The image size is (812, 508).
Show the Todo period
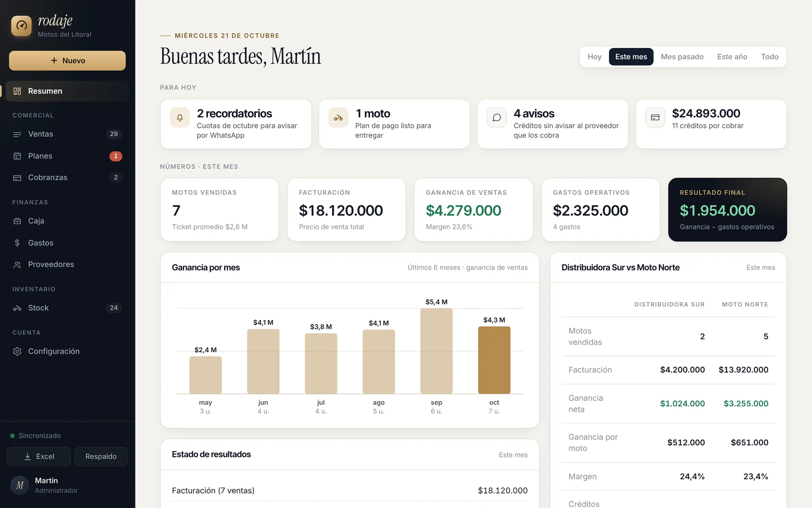[770, 57]
